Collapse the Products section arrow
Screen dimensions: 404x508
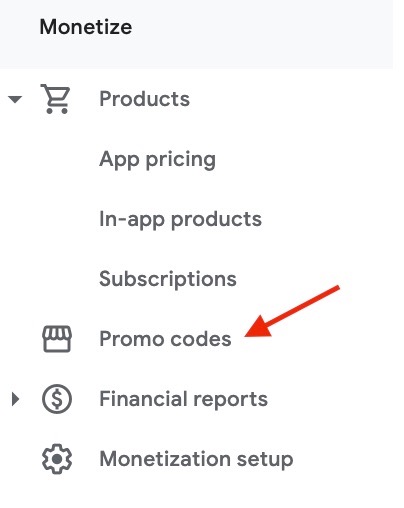(x=15, y=99)
